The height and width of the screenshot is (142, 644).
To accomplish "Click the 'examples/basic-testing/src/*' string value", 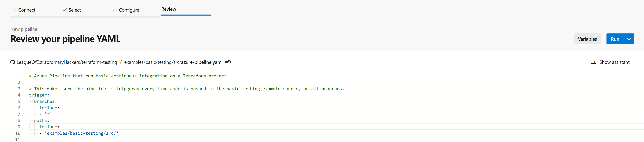I will pos(82,133).
